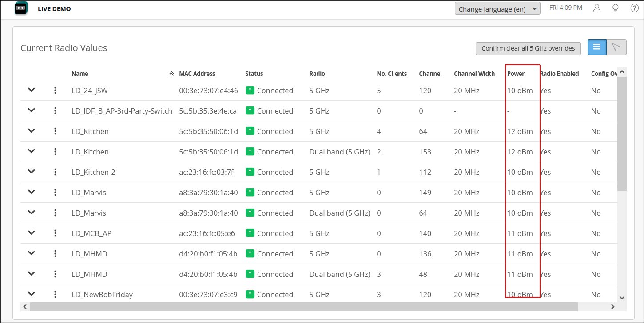Open three-dot menu for LD_MCB_AP row
The width and height of the screenshot is (644, 323).
tap(55, 233)
